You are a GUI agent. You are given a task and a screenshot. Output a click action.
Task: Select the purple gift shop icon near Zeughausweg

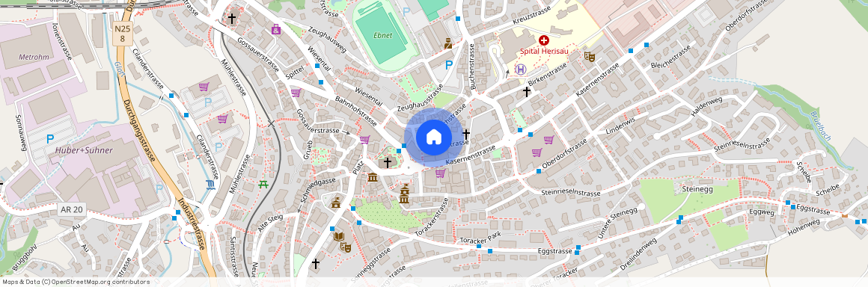coord(275,29)
